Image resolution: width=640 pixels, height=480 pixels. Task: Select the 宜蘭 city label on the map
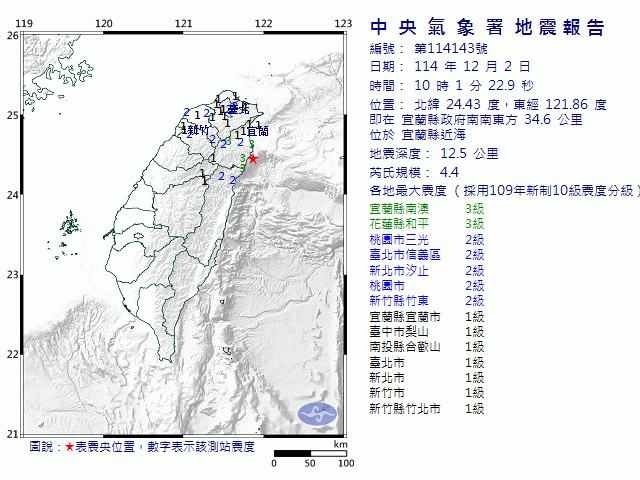click(x=257, y=131)
